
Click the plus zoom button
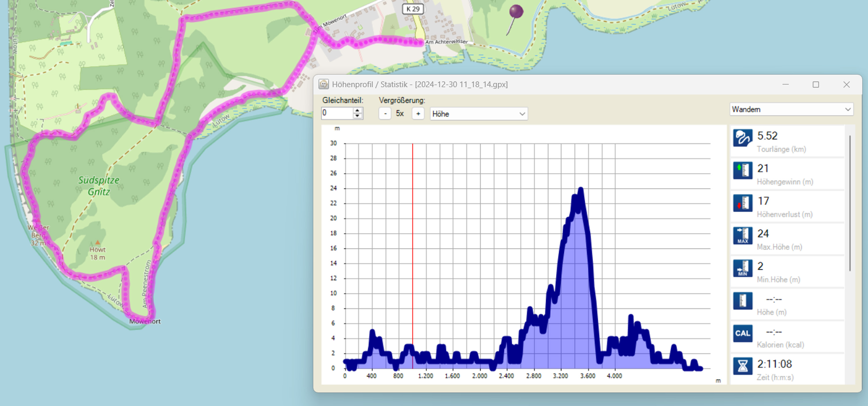[418, 114]
